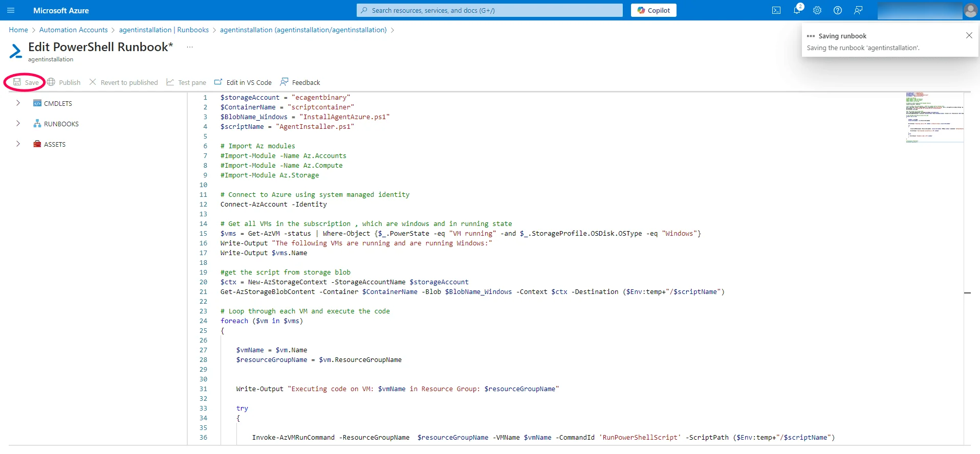This screenshot has width=980, height=454.
Task: Click Invoke-AzVMRunCommand on line 36
Action: (x=293, y=437)
